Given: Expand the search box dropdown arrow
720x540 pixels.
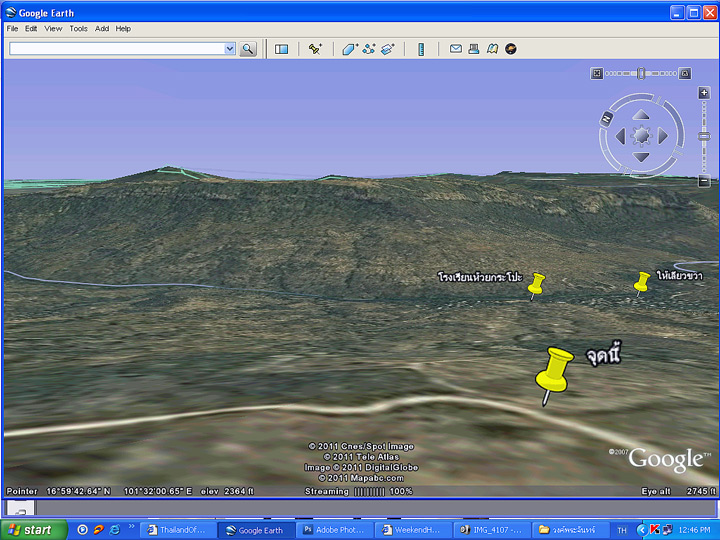Looking at the screenshot, I should pos(230,49).
